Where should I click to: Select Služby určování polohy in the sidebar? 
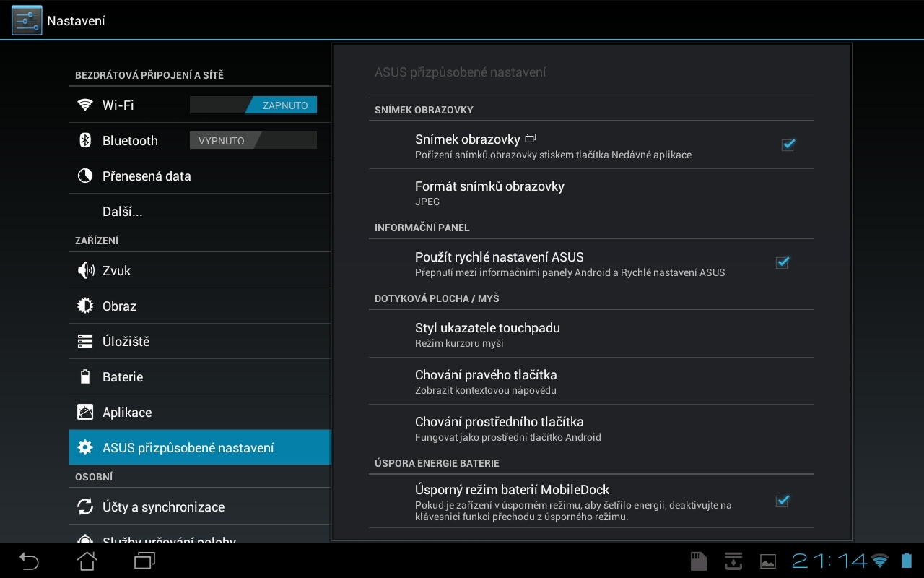[169, 540]
